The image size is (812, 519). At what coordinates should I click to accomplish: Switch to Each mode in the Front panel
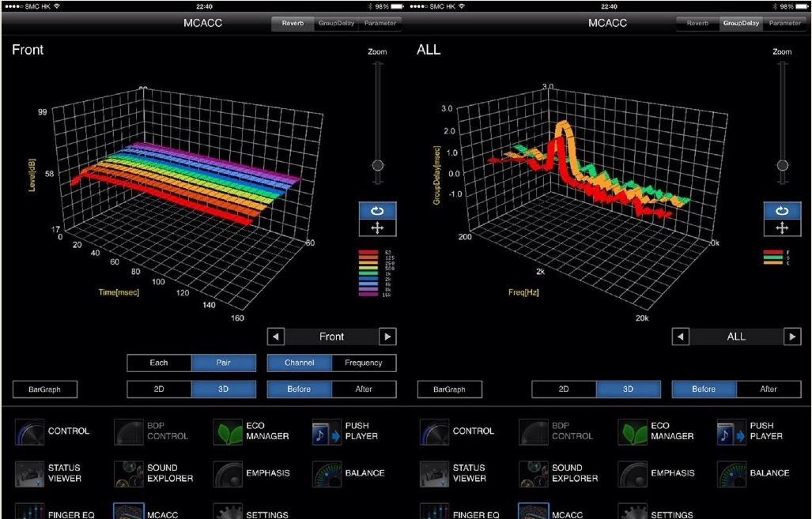[x=159, y=363]
